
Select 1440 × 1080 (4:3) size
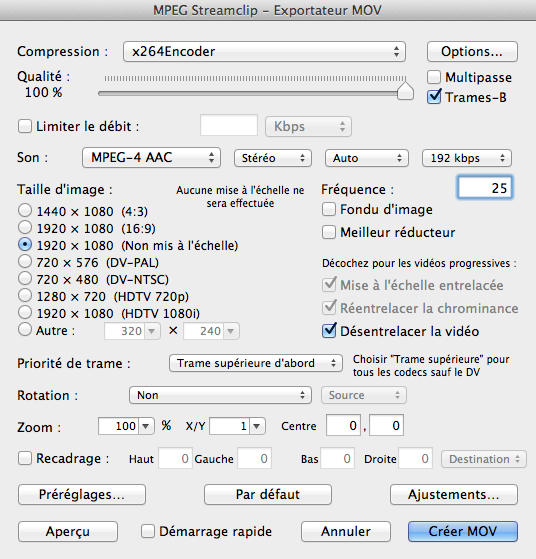pyautogui.click(x=25, y=211)
